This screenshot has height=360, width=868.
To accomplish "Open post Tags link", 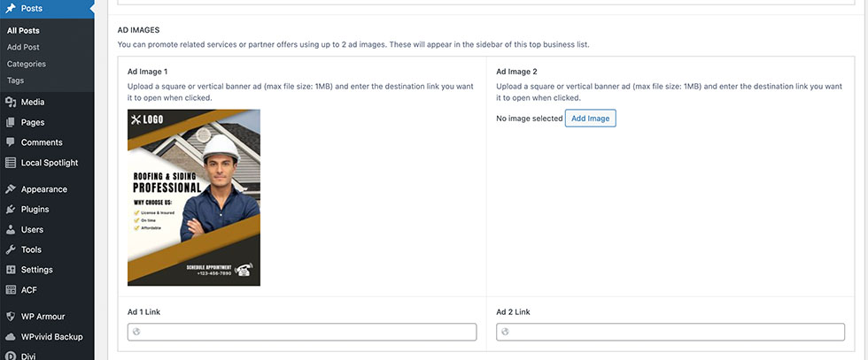I will (x=16, y=80).
